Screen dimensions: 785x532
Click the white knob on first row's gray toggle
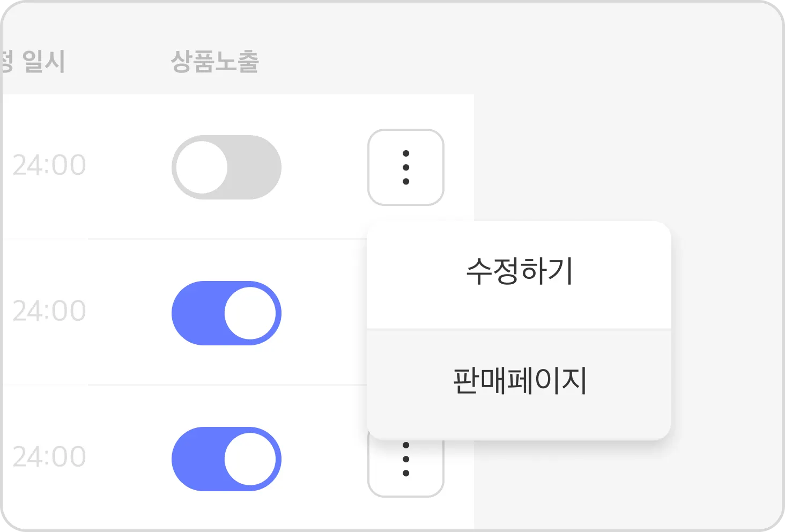click(x=202, y=167)
